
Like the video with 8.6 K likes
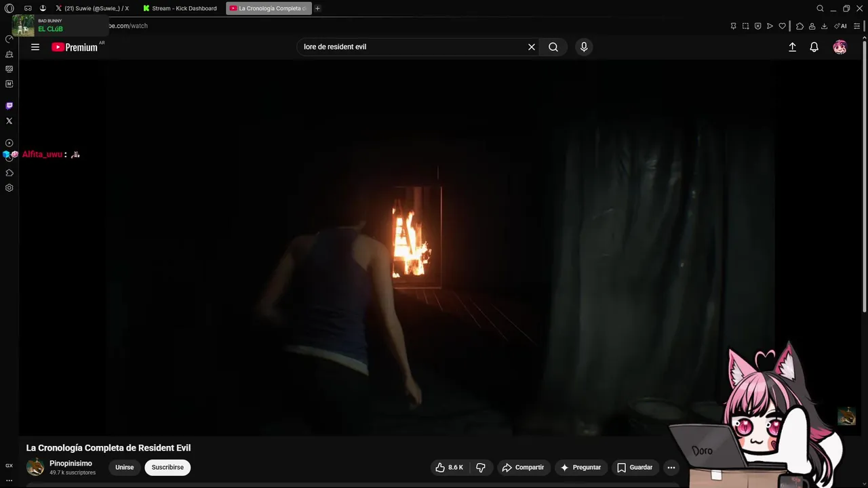pyautogui.click(x=449, y=467)
